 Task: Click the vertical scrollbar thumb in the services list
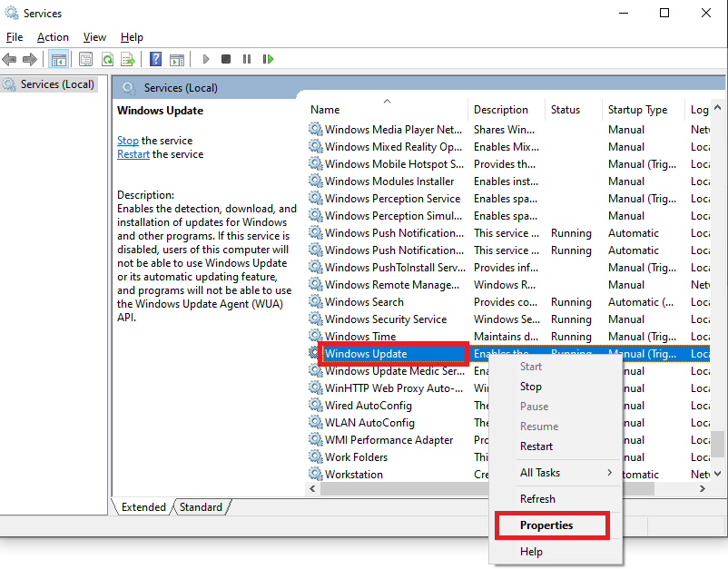pyautogui.click(x=717, y=442)
